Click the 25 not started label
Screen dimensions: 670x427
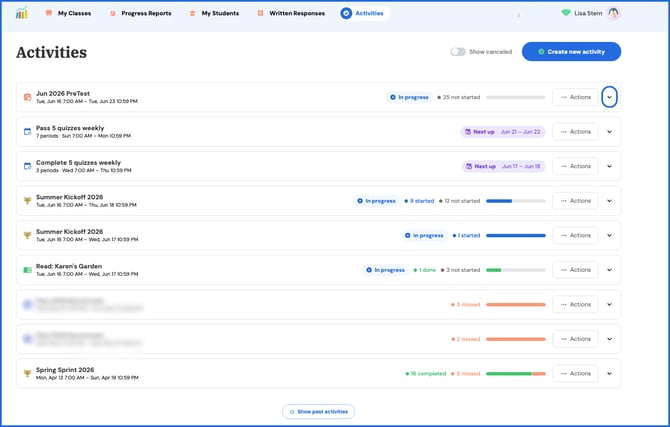coord(458,97)
